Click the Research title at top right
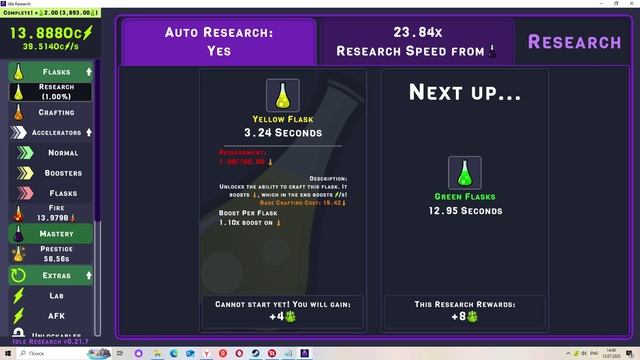 pos(575,42)
